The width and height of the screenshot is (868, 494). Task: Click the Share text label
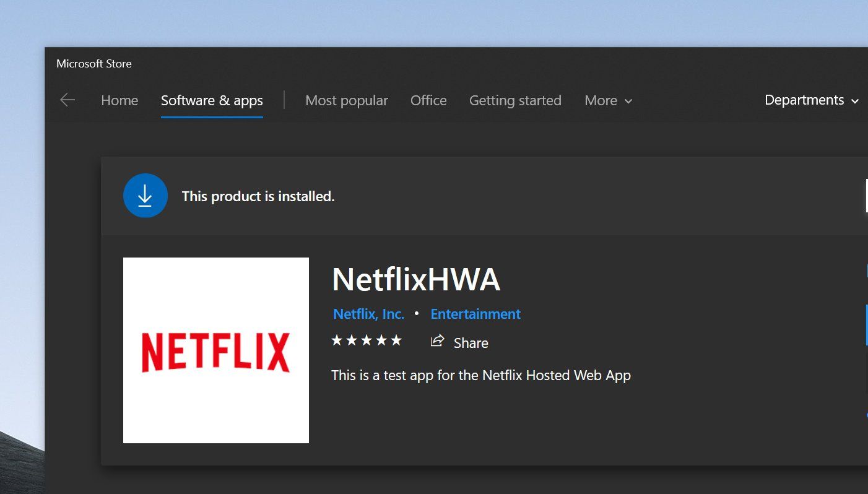(471, 343)
